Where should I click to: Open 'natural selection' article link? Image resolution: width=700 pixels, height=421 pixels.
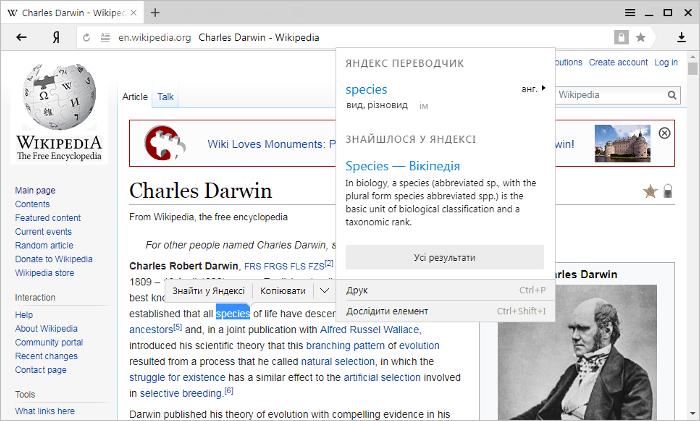pyautogui.click(x=338, y=362)
